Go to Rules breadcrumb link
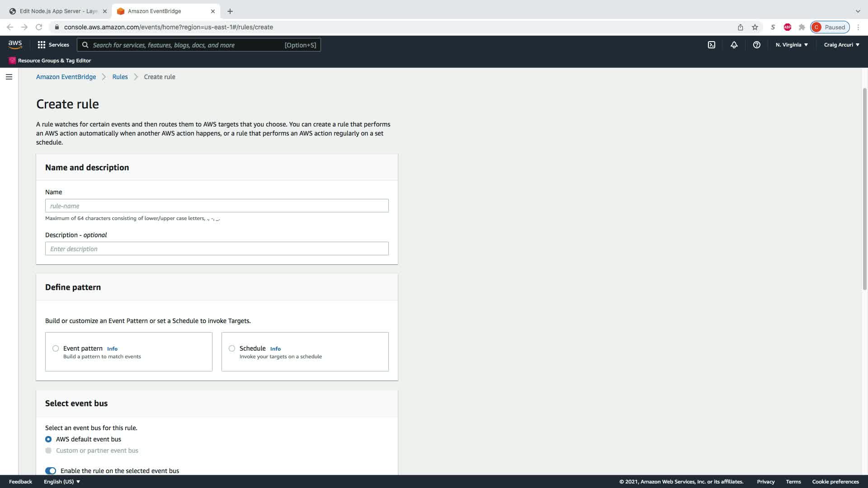 120,77
